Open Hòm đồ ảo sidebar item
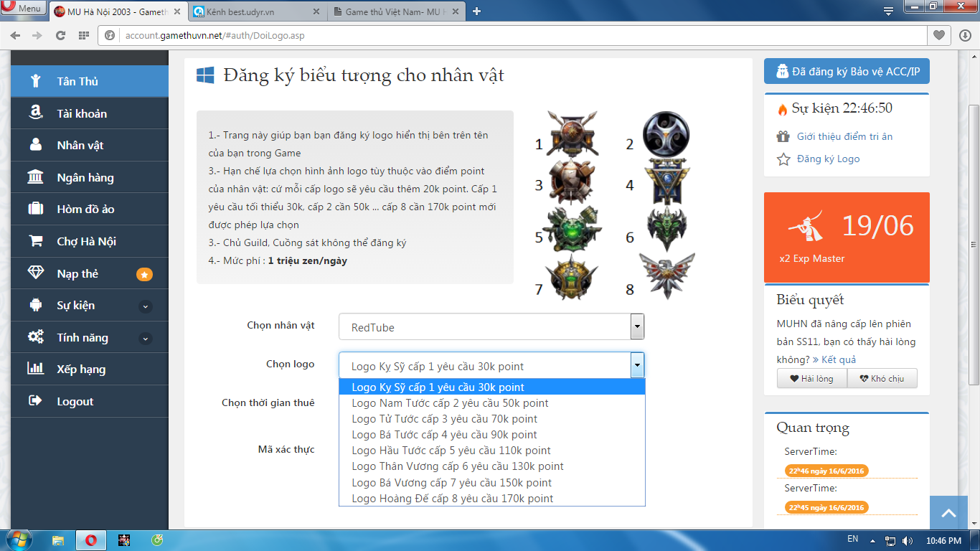This screenshot has width=980, height=551. click(x=90, y=209)
